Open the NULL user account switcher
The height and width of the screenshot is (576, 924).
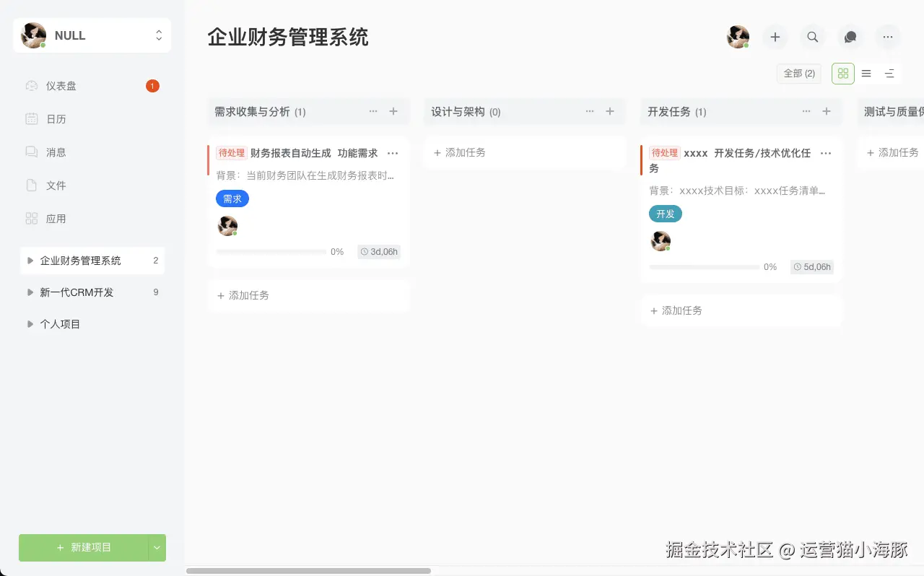(x=92, y=35)
